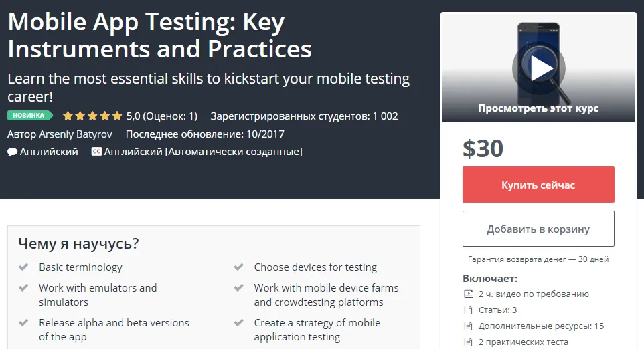This screenshot has width=644, height=349.
Task: Click the additional resources file icon
Action: click(x=468, y=326)
